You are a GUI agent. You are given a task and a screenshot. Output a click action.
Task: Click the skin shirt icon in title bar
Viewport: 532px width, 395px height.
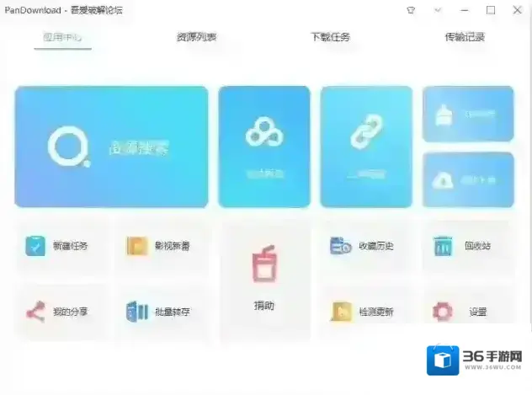(x=411, y=10)
